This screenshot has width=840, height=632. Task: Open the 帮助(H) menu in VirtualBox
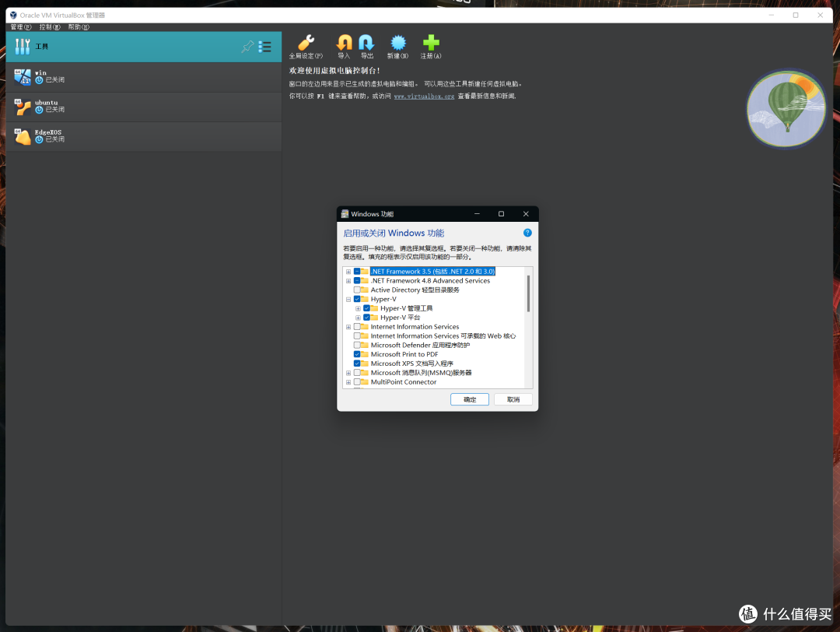click(79, 26)
